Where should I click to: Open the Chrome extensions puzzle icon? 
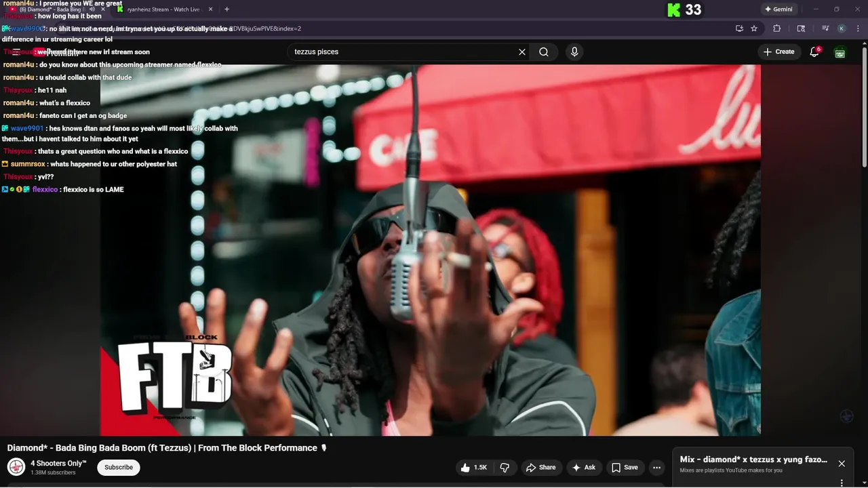777,28
